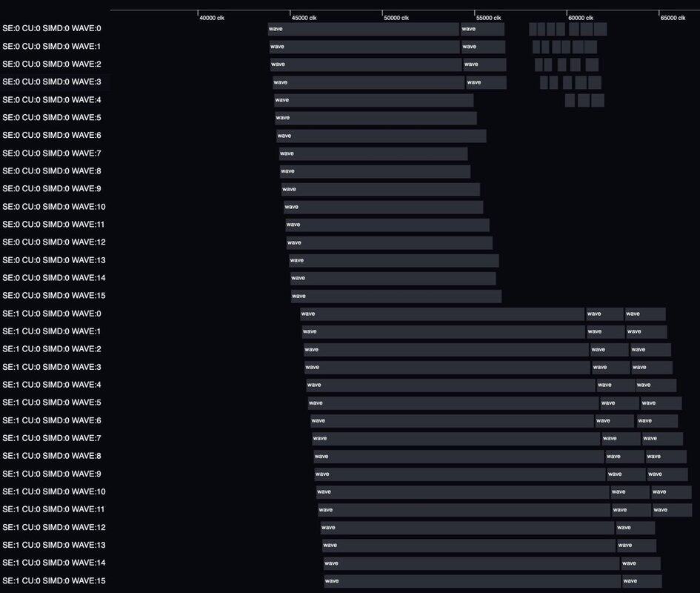Pick the SE:1 CU:0 SIMD:0 WAVE:15 row label

54,580
